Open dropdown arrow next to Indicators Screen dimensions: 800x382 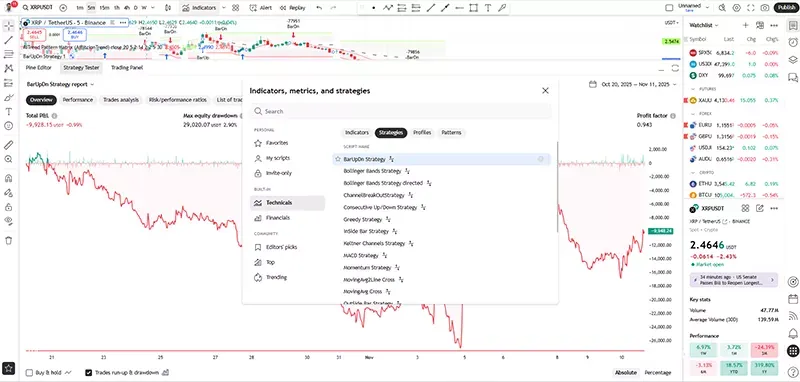point(222,8)
